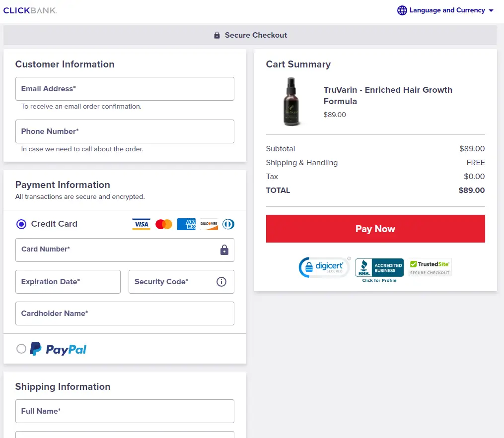
Task: Click the Mastercard payment icon
Action: tap(164, 224)
